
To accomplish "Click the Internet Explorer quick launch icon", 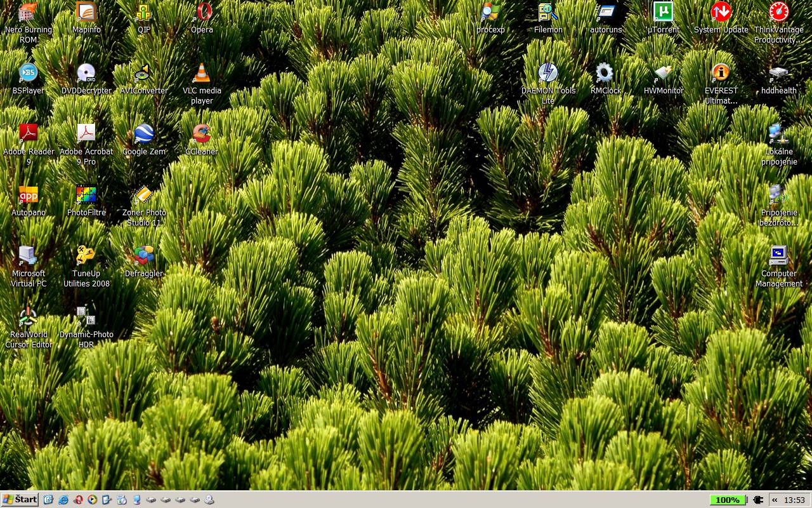I will click(x=63, y=500).
